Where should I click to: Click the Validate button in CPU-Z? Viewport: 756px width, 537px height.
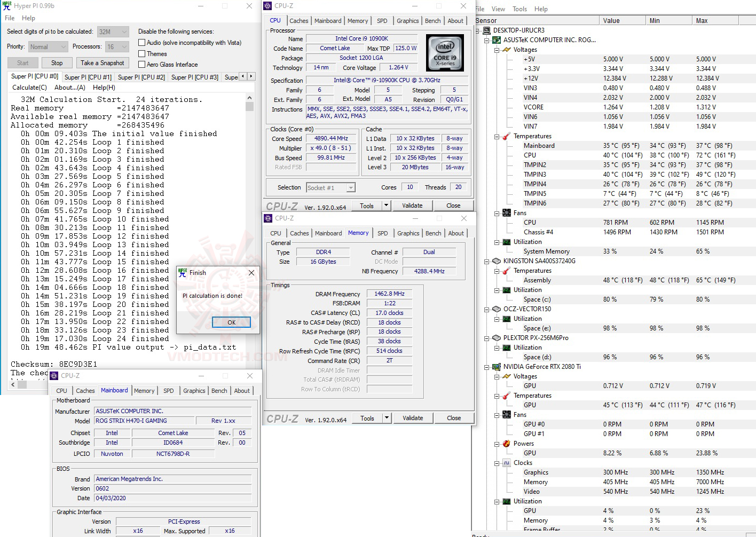pyautogui.click(x=413, y=206)
